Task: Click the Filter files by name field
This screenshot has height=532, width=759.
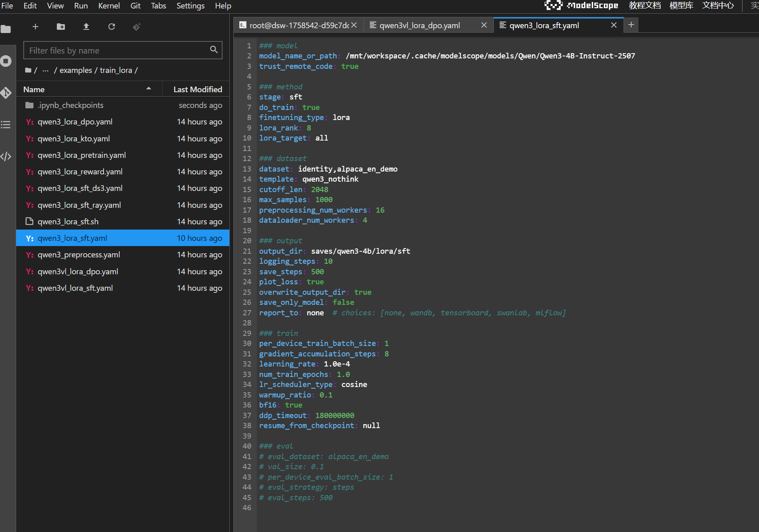Action: click(117, 50)
